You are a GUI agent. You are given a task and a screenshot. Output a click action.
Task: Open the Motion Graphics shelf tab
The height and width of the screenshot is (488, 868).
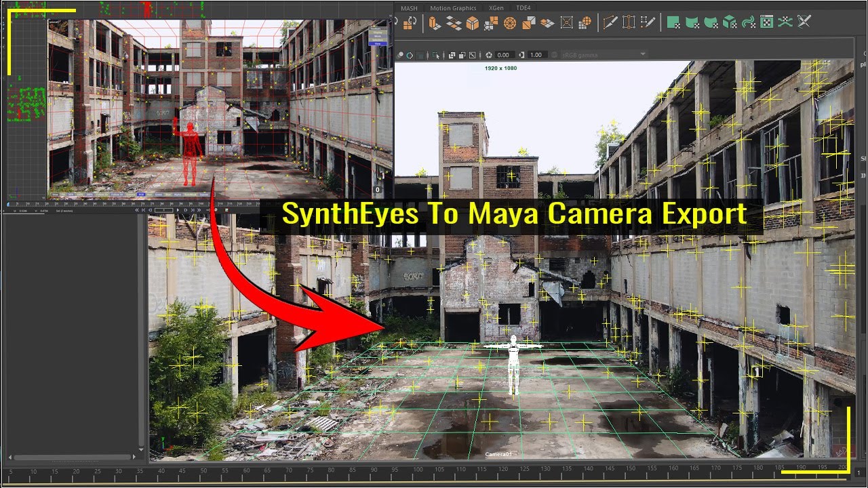click(x=453, y=8)
